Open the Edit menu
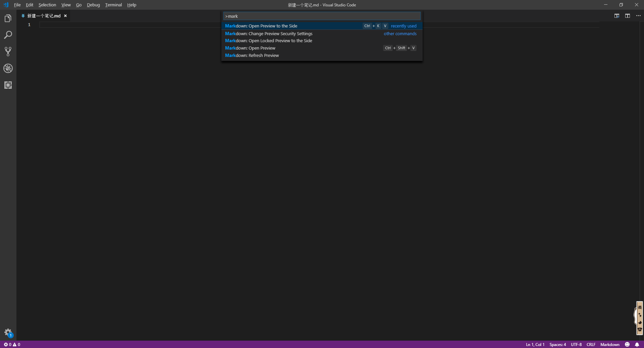Viewport: 644px width, 348px height. (30, 5)
